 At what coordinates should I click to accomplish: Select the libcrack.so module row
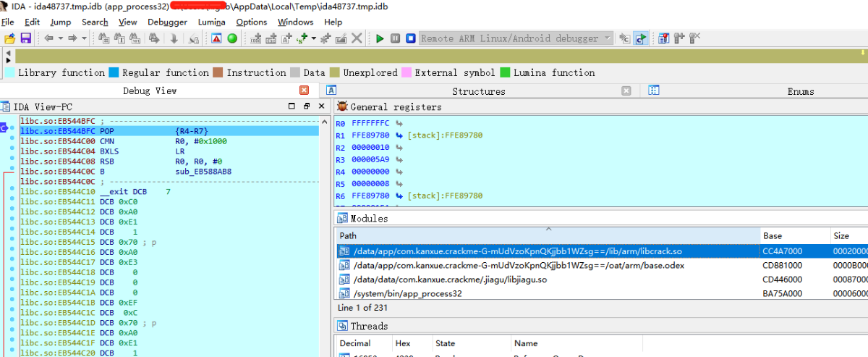602,251
